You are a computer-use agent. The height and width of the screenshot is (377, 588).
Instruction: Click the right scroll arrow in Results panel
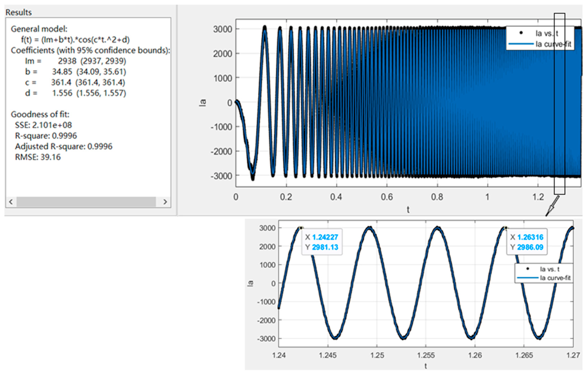165,202
